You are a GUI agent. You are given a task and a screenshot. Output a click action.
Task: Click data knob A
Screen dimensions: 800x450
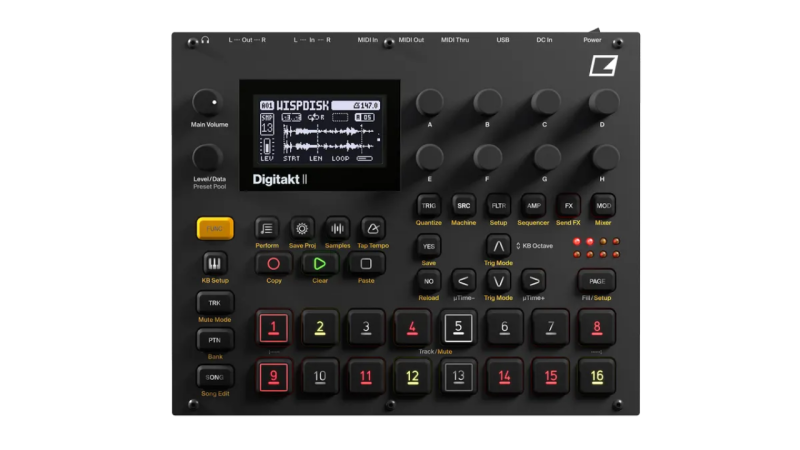pyautogui.click(x=430, y=102)
